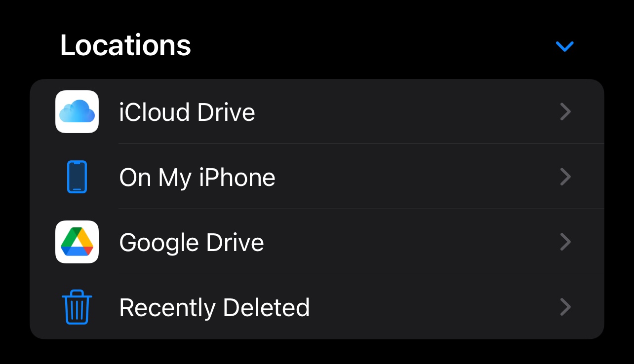This screenshot has width=634, height=364.
Task: Collapse the Locations section with blue chevron
Action: click(x=564, y=46)
